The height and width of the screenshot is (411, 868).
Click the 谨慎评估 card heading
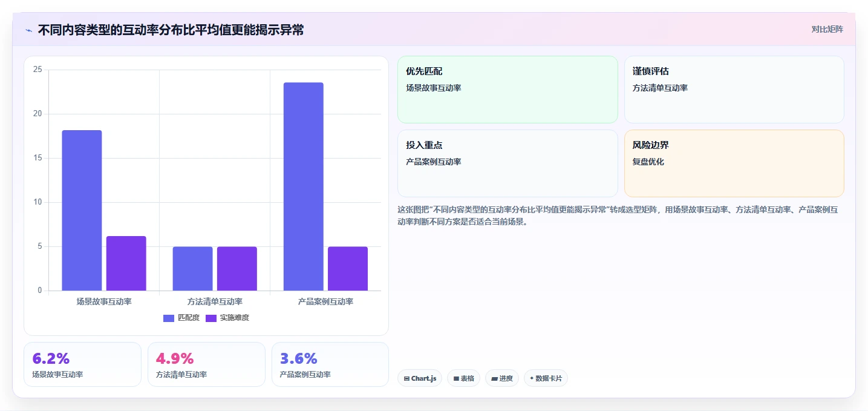[x=651, y=71]
